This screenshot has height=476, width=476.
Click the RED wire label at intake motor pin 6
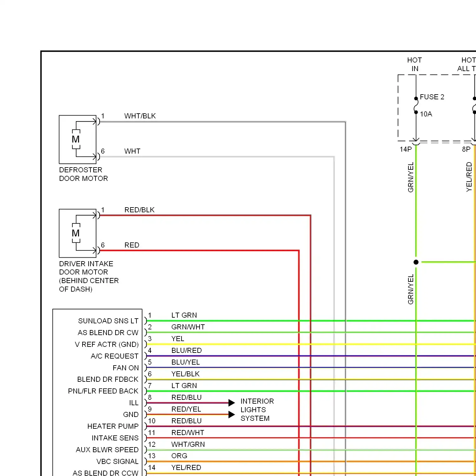click(132, 245)
